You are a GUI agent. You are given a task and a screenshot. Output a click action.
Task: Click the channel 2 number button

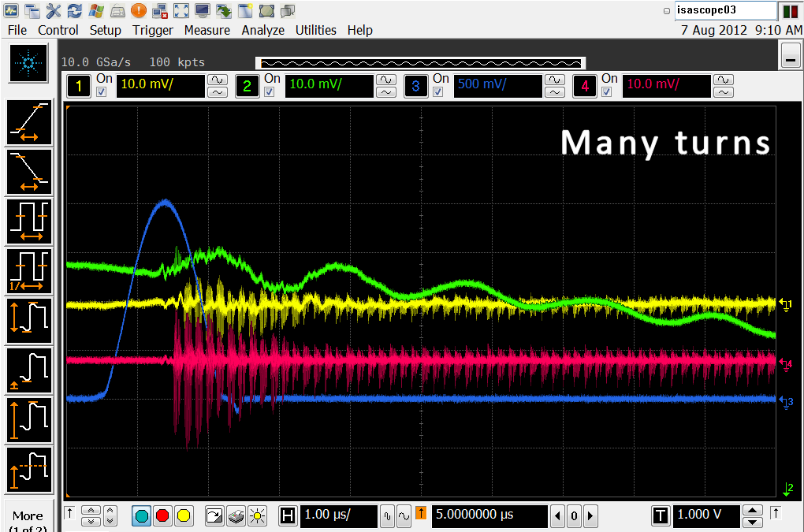[247, 86]
